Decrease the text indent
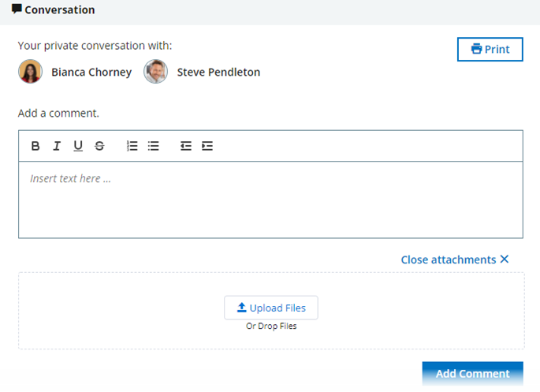Screen dimensions: 540x392 pos(186,146)
